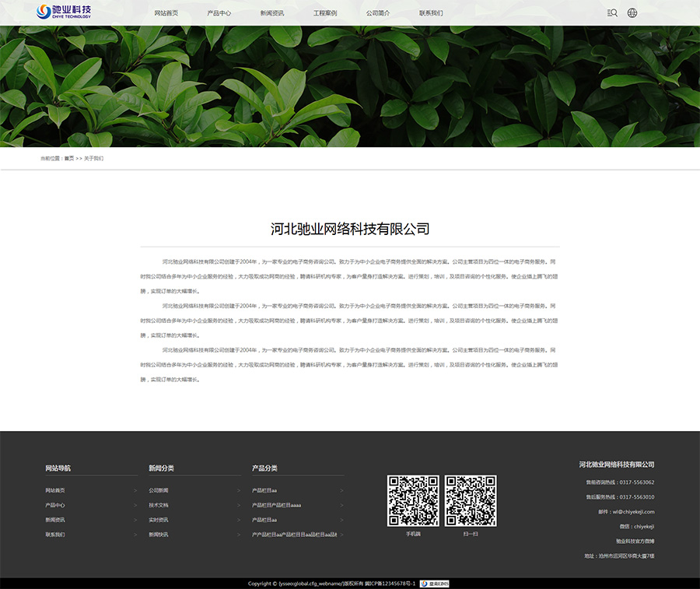Click the 关于我们 breadcrumb item

(94, 159)
